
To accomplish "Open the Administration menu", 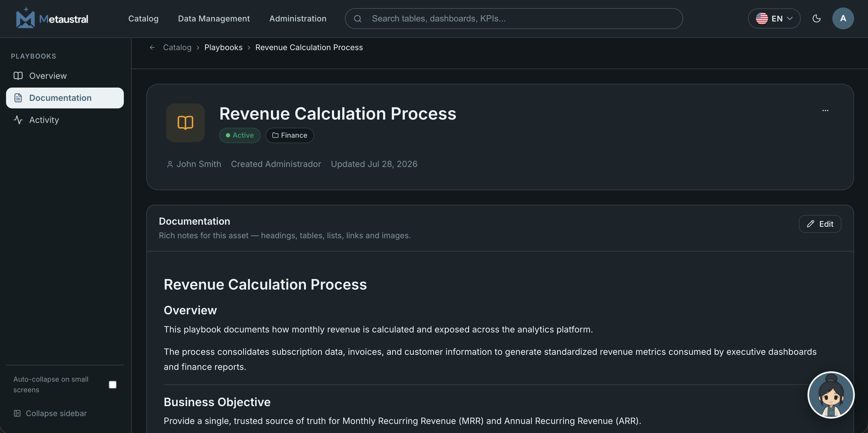I will pos(297,18).
